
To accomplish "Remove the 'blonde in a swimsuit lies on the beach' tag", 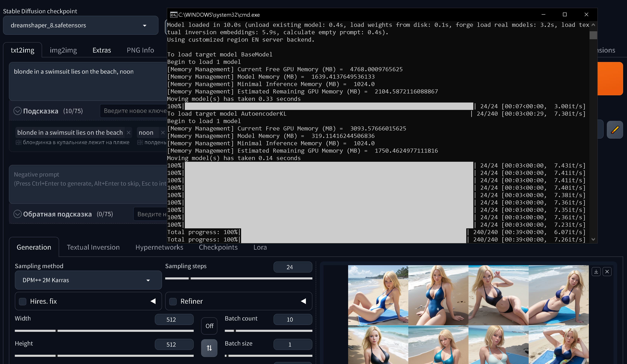I will [x=129, y=132].
